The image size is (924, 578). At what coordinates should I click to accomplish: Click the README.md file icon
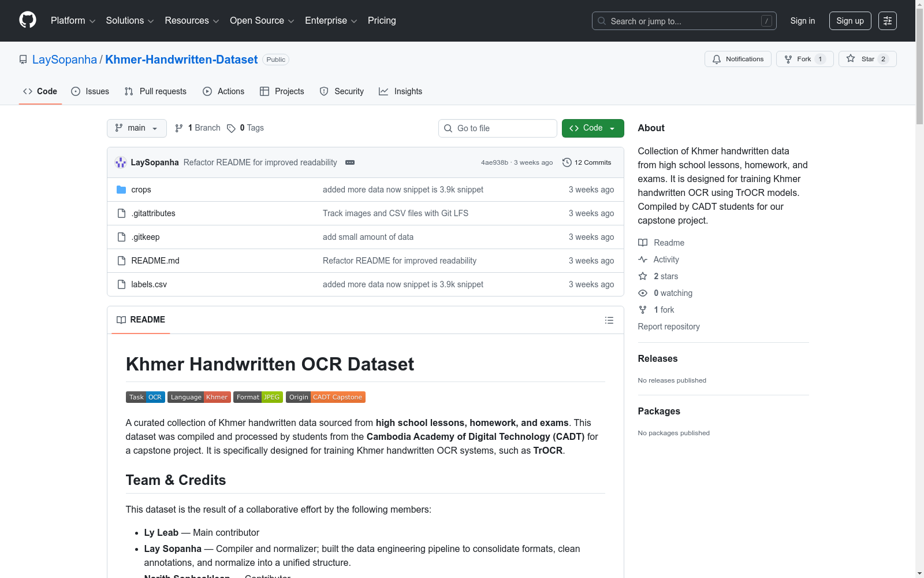(121, 261)
